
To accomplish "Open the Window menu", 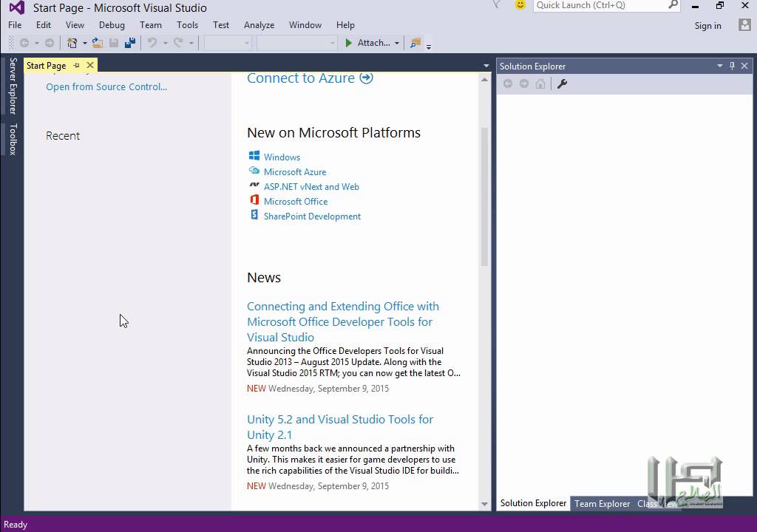I will click(x=305, y=25).
